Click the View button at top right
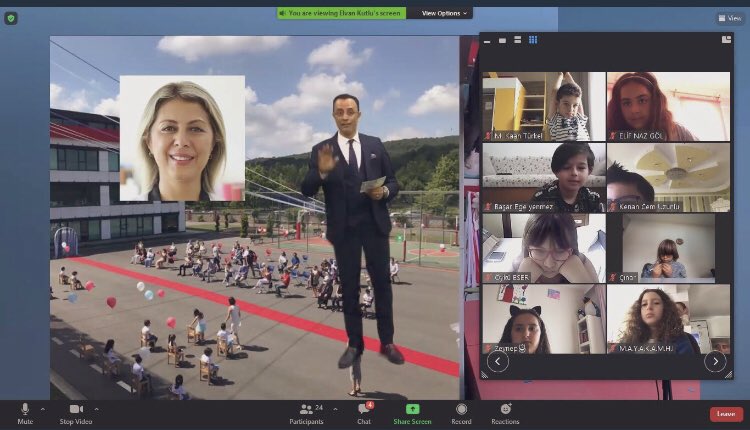Image resolution: width=750 pixels, height=430 pixels. coord(730,18)
